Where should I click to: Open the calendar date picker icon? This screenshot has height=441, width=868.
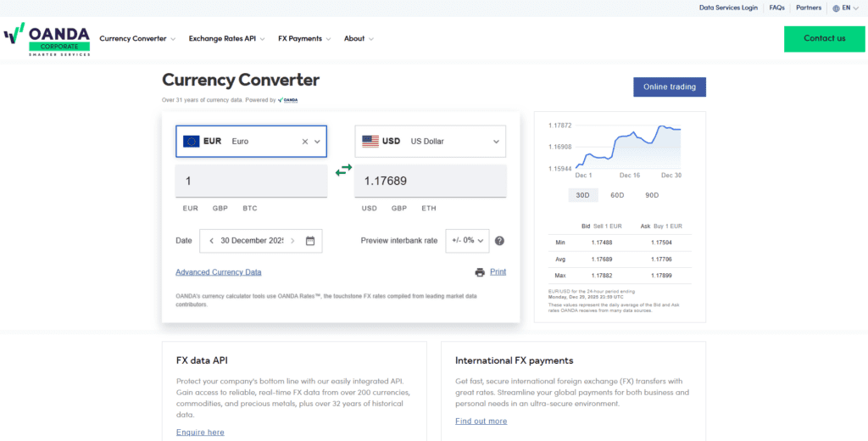click(310, 241)
